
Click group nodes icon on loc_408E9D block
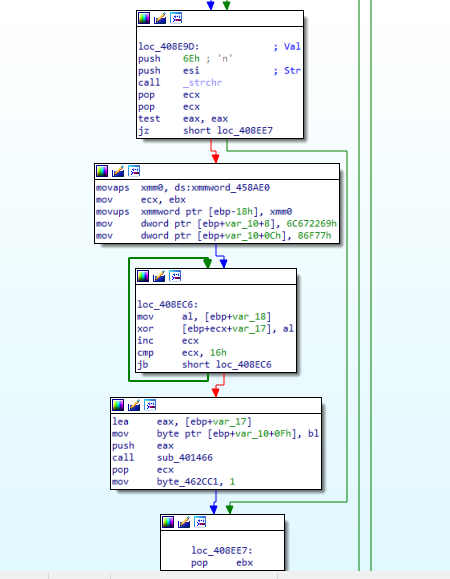(x=176, y=18)
